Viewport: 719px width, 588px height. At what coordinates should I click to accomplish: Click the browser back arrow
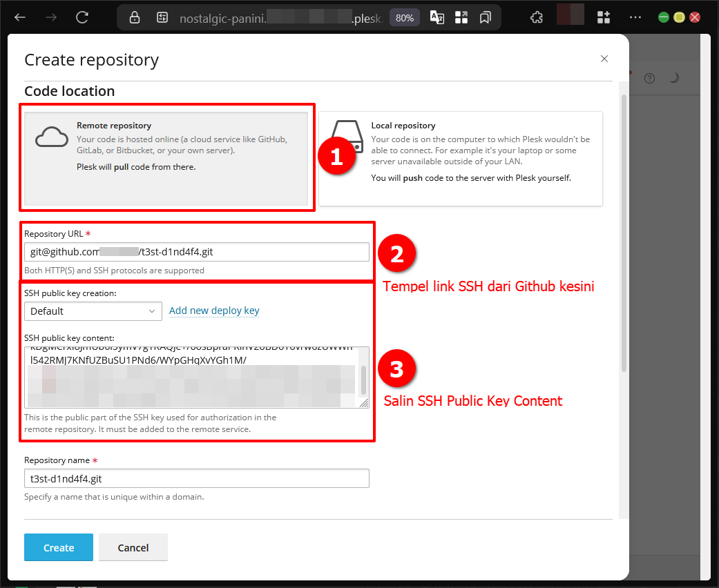pos(20,17)
